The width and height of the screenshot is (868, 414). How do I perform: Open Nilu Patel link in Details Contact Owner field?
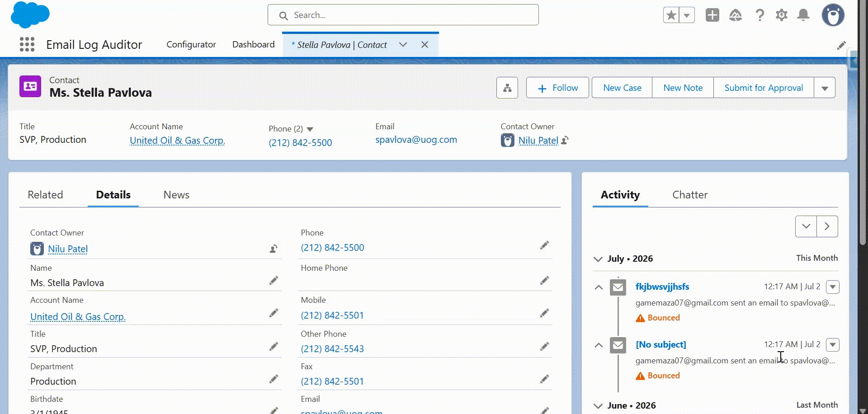coord(68,249)
